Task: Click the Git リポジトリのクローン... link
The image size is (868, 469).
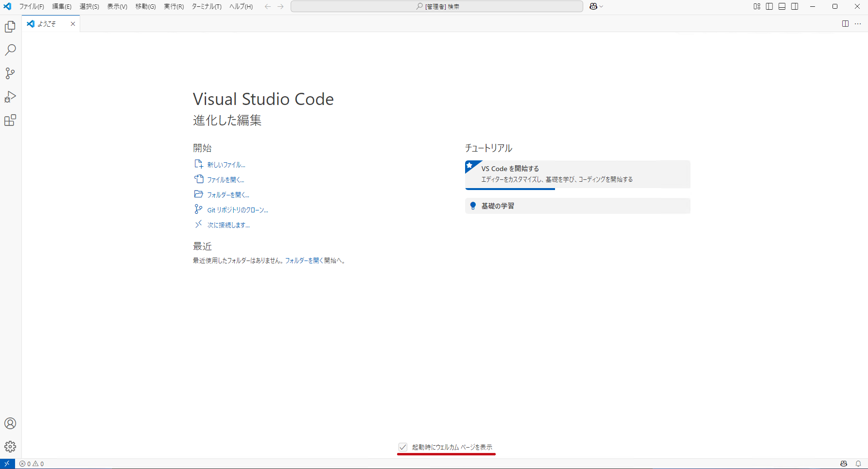Action: point(238,210)
